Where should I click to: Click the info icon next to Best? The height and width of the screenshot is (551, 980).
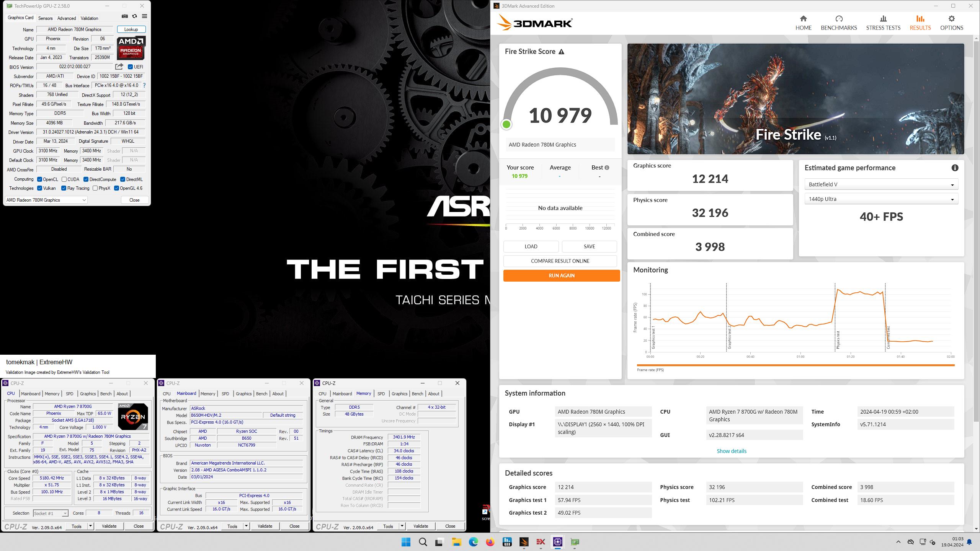(607, 168)
